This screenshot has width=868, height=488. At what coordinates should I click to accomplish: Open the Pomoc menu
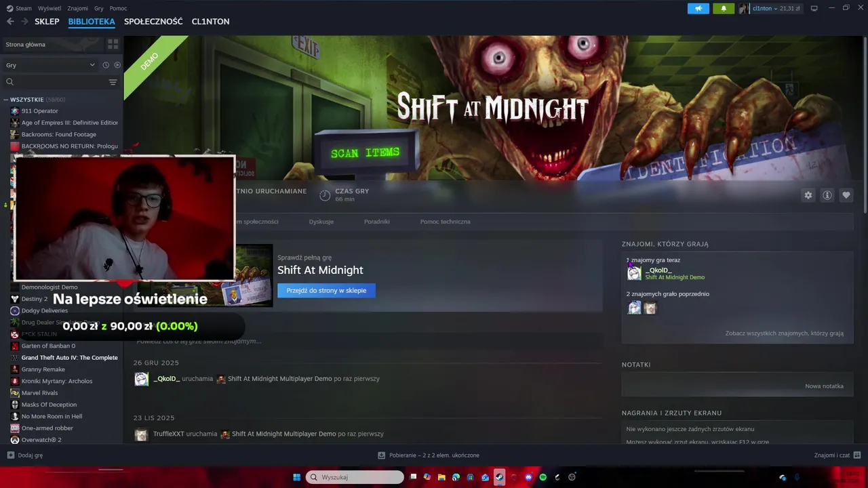point(118,8)
